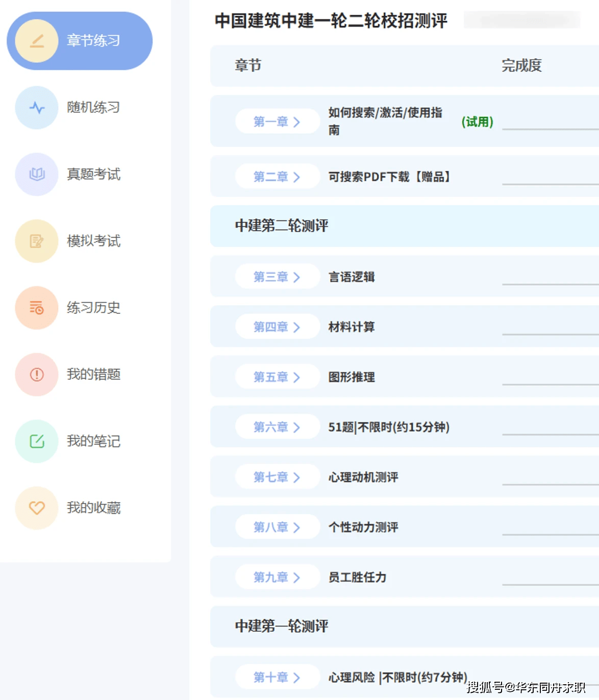Click the random practice pulse icon
Viewport: 599px width, 700px height.
click(37, 108)
